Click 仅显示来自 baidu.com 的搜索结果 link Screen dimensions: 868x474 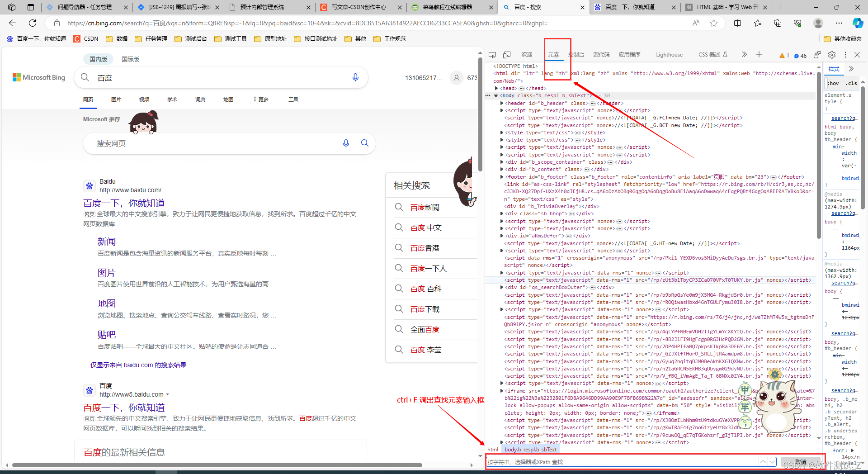click(138, 365)
